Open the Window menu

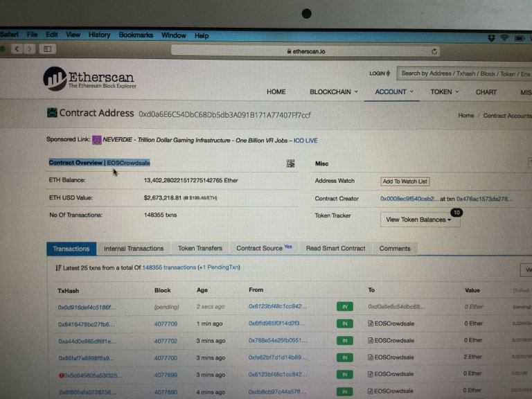click(174, 35)
